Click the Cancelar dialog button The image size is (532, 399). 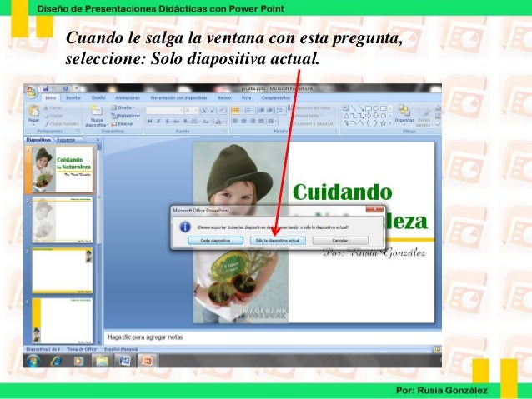tap(340, 241)
